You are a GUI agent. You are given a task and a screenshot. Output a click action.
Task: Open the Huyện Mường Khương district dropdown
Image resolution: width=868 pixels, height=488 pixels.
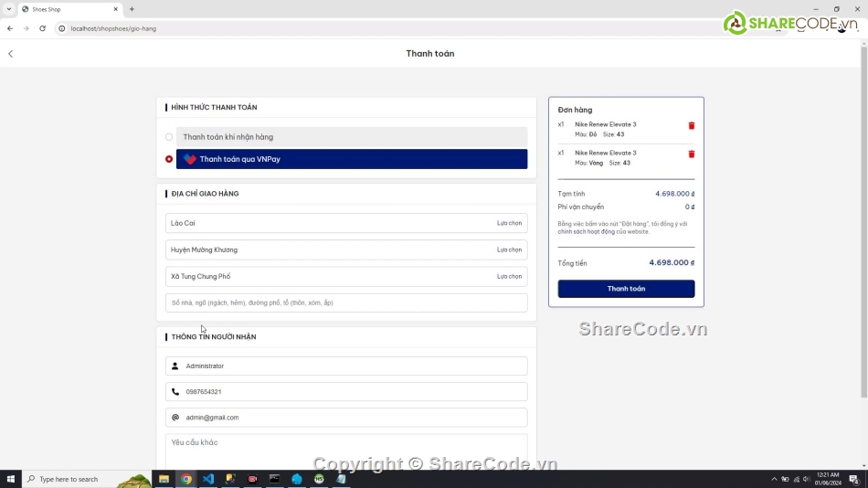tap(346, 249)
